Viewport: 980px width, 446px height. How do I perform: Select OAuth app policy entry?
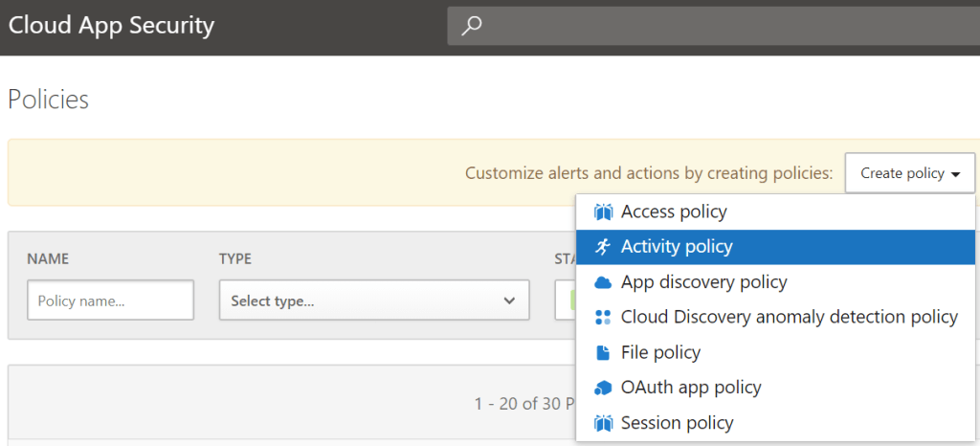[x=691, y=388]
